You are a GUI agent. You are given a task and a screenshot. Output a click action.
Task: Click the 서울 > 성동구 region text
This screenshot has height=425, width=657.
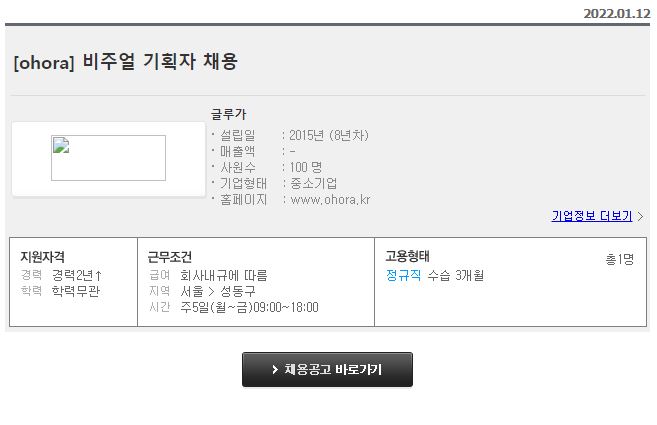217,291
